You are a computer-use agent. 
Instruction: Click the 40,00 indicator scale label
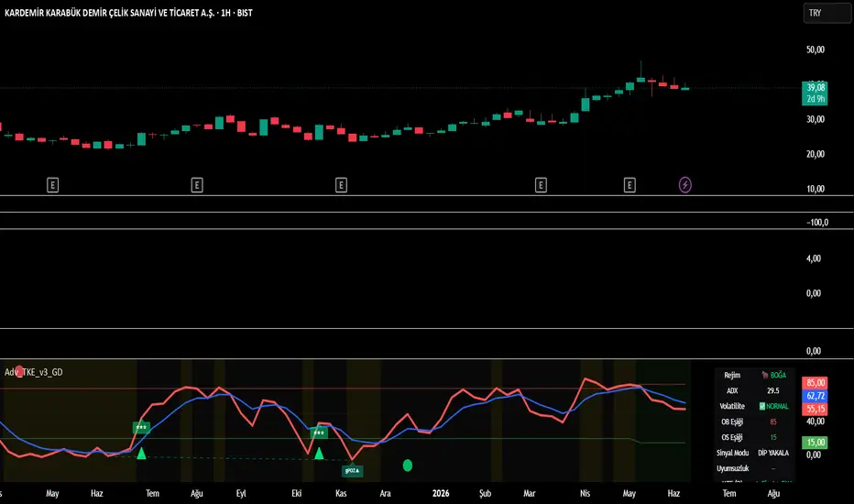816,422
